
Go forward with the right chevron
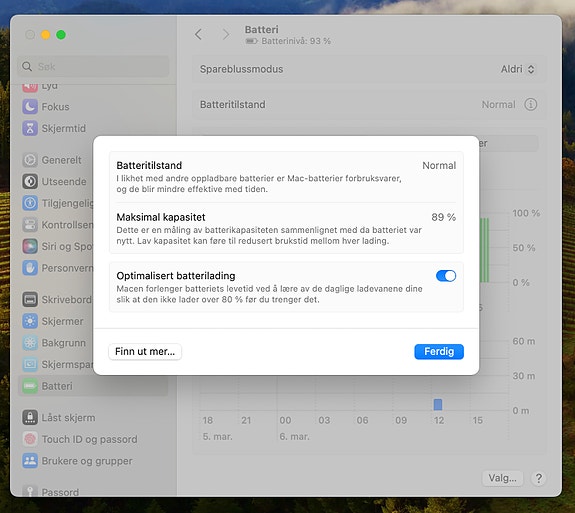[226, 34]
